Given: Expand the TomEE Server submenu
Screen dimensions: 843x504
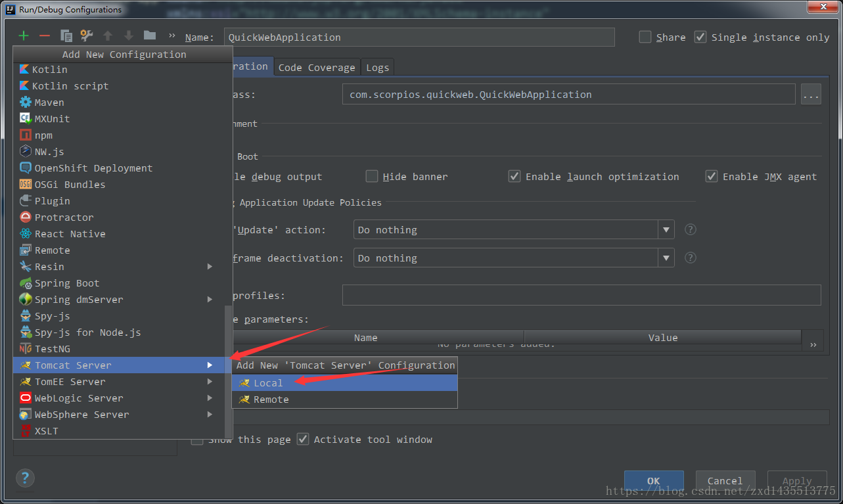Looking at the screenshot, I should tap(210, 381).
